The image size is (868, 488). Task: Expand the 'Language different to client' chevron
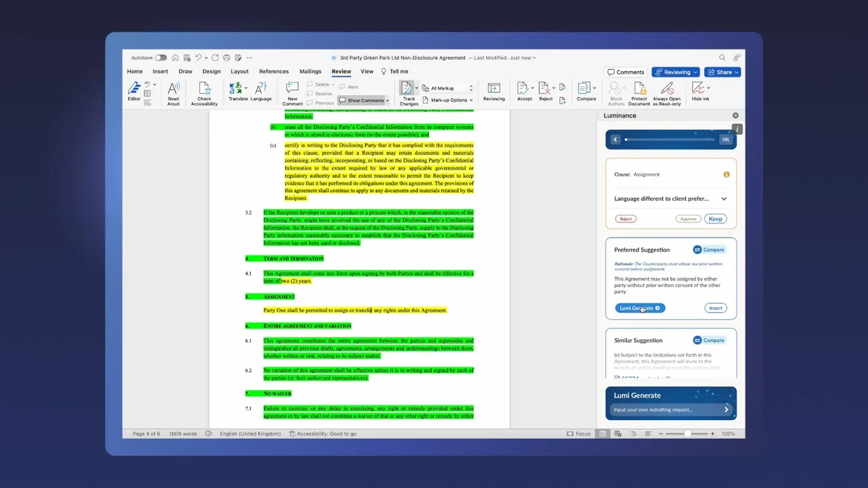pyautogui.click(x=724, y=199)
